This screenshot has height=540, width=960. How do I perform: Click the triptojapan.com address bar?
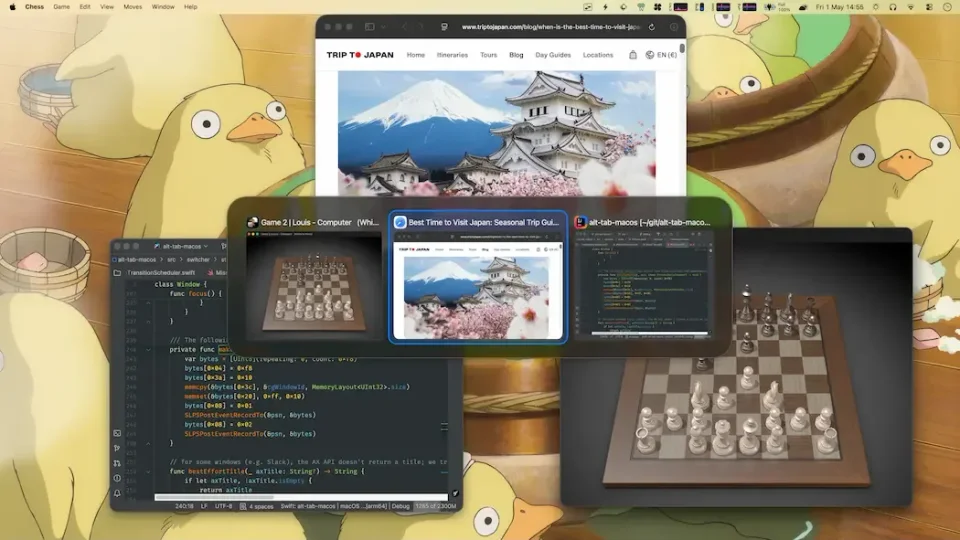coord(550,27)
